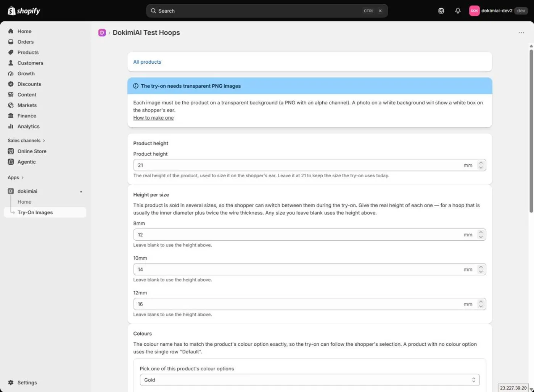
Task: Increase the 10mm size height value
Action: [x=481, y=267]
